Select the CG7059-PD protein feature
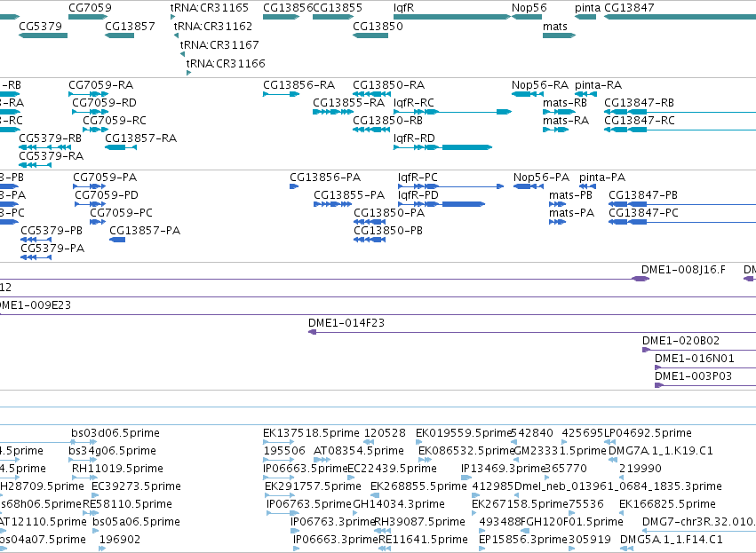Image resolution: width=756 pixels, height=553 pixels. (90, 204)
